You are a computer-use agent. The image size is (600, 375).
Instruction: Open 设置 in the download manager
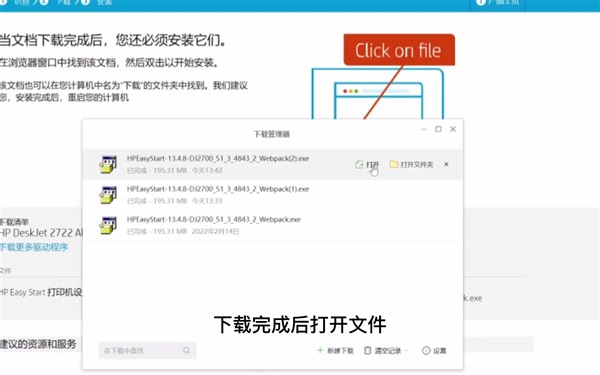click(x=434, y=351)
